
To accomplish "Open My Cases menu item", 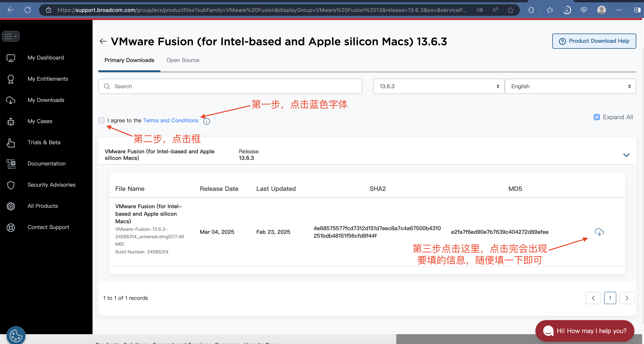I will (40, 121).
